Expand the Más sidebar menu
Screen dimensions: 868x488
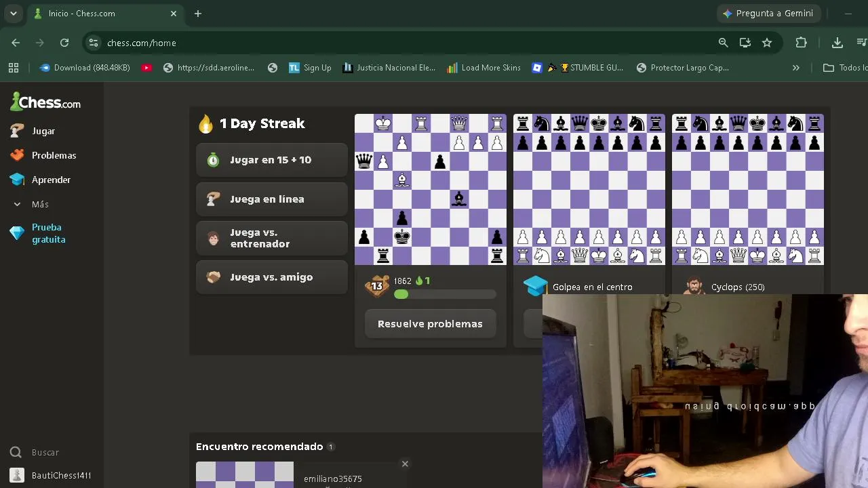tap(40, 204)
